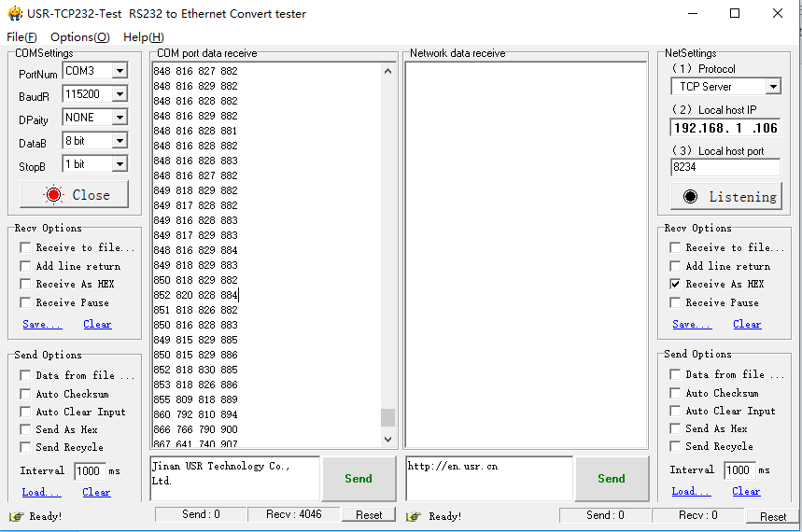The height and width of the screenshot is (532, 802).
Task: Enable COM Auto Clear Input checkbox
Action: [25, 412]
